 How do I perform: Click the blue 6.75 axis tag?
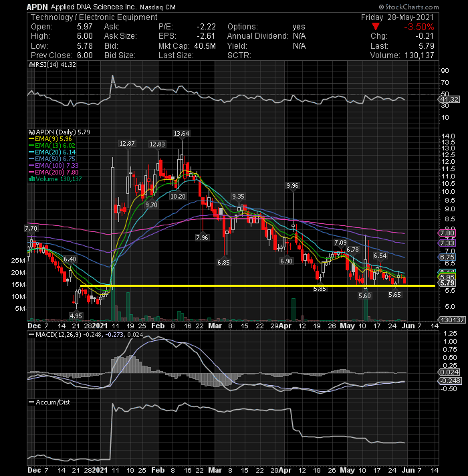click(x=447, y=257)
